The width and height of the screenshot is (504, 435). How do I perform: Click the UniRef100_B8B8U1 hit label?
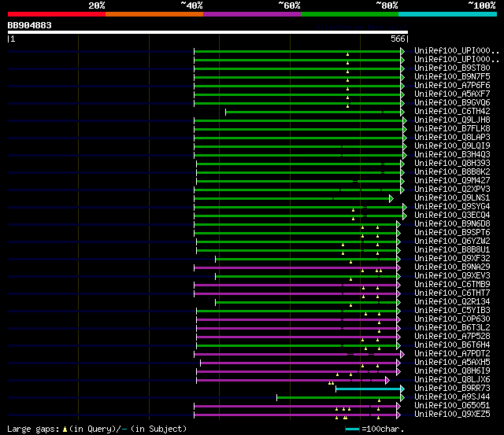(x=452, y=250)
